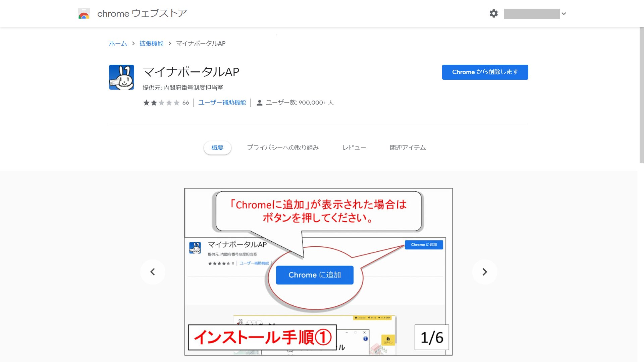This screenshot has height=362, width=644.
Task: Click the star rating icons
Action: tap(161, 103)
